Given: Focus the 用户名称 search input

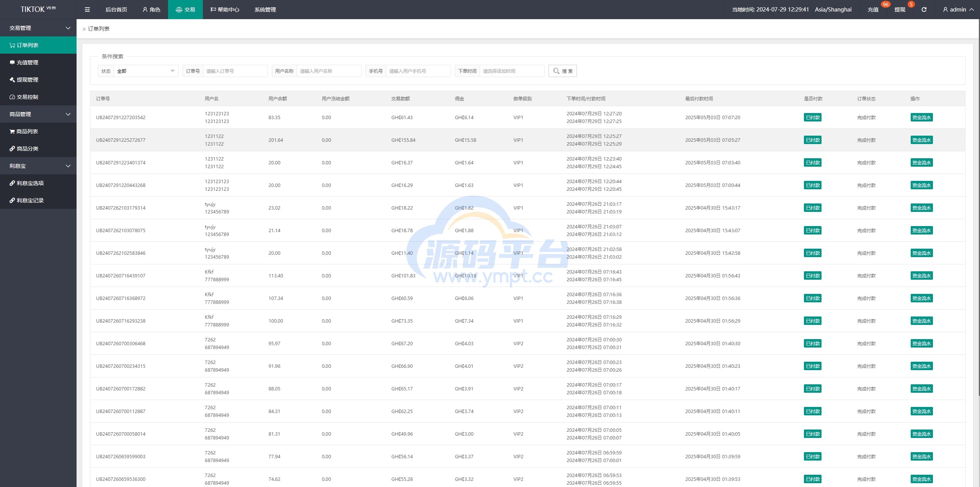Looking at the screenshot, I should (329, 71).
